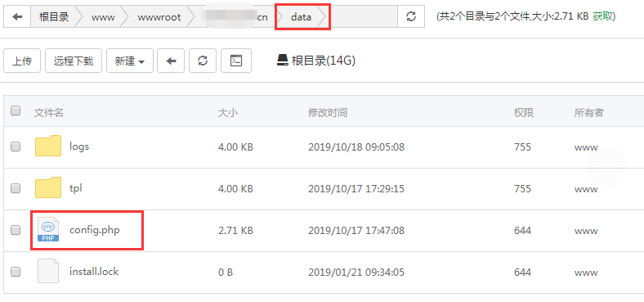Open the logs folder icon
The image size is (644, 302).
[x=48, y=146]
